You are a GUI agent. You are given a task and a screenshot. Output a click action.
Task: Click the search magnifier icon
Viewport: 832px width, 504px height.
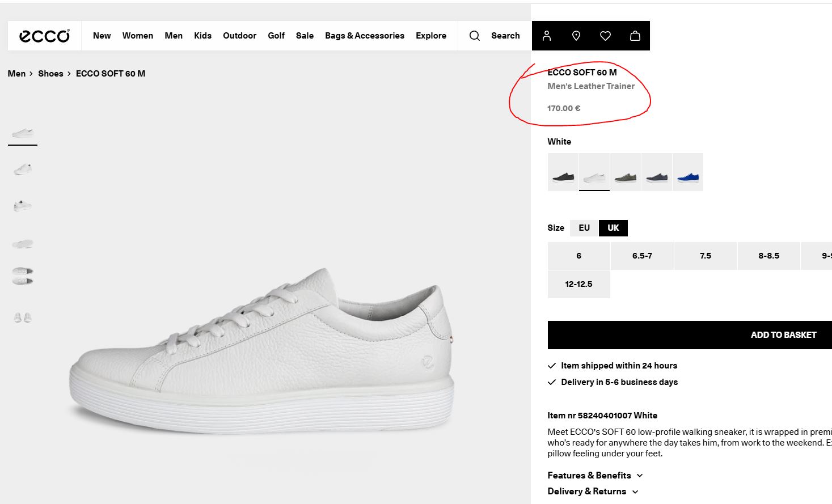(x=475, y=36)
